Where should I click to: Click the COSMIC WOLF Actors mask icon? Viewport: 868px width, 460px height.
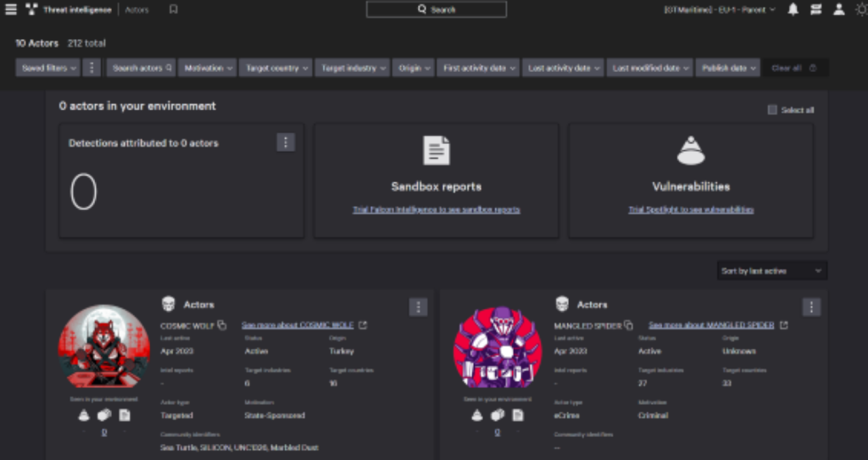click(169, 304)
